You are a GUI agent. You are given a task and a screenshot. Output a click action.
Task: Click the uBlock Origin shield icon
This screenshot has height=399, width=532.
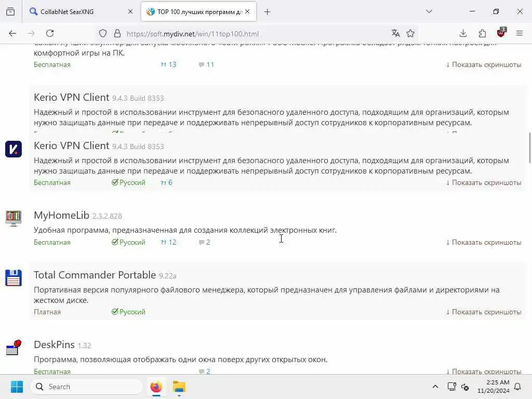click(x=501, y=33)
